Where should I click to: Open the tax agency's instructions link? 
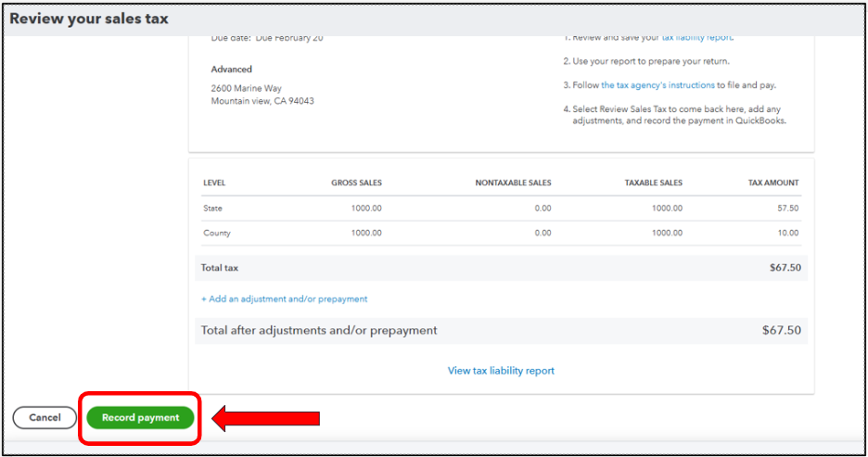point(657,85)
